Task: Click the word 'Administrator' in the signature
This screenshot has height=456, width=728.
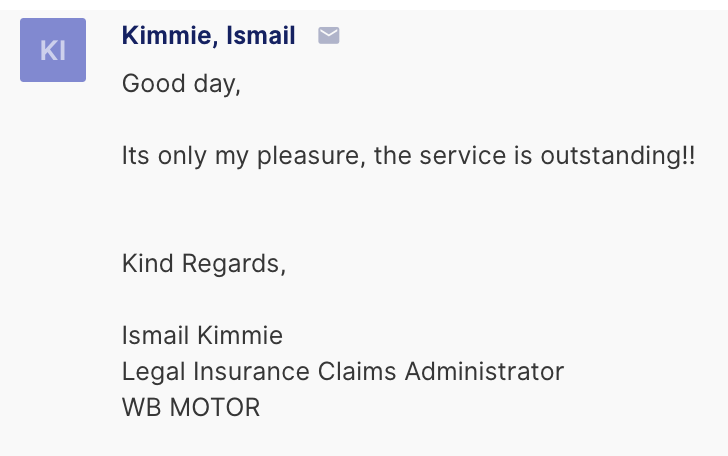Action: [x=484, y=371]
